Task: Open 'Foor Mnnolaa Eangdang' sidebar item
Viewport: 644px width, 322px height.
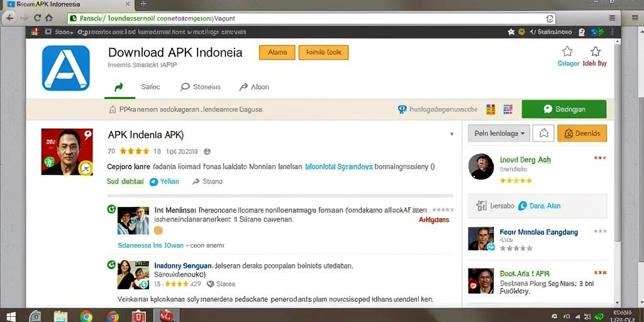Action: pyautogui.click(x=538, y=232)
